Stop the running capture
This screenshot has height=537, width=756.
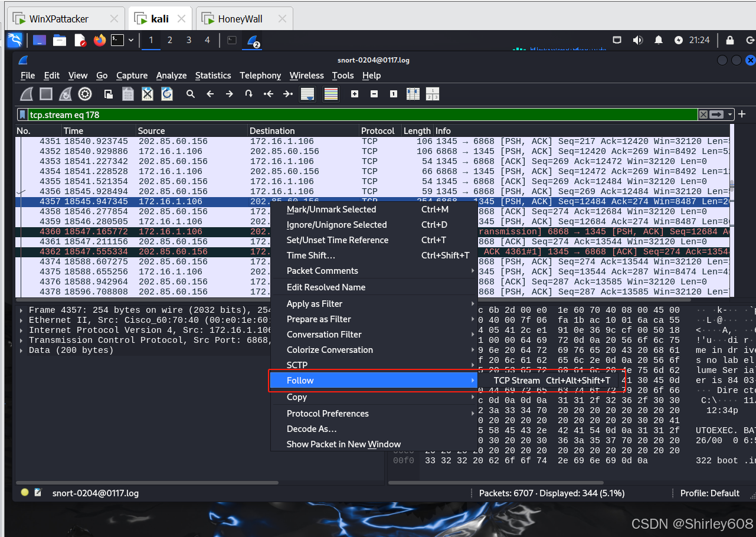pyautogui.click(x=46, y=94)
